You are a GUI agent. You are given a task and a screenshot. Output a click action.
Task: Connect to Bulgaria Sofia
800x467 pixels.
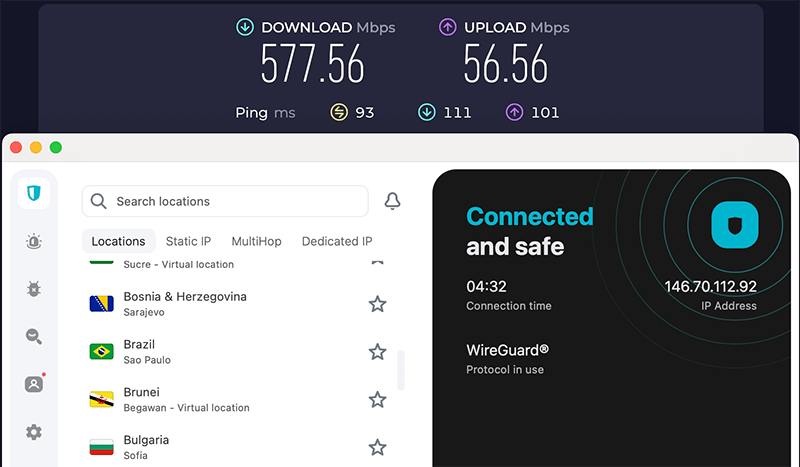[x=237, y=448]
